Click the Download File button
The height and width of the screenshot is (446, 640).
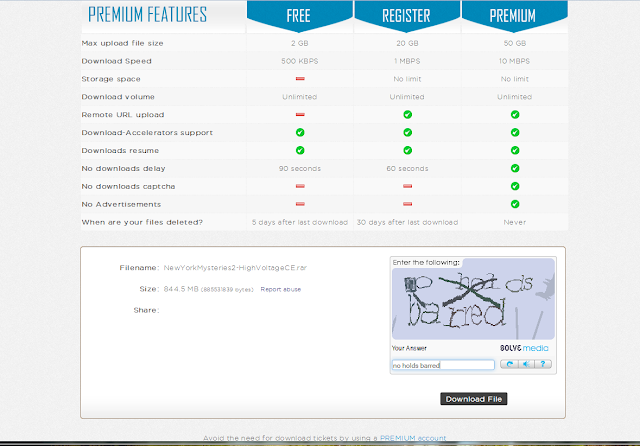click(x=473, y=399)
